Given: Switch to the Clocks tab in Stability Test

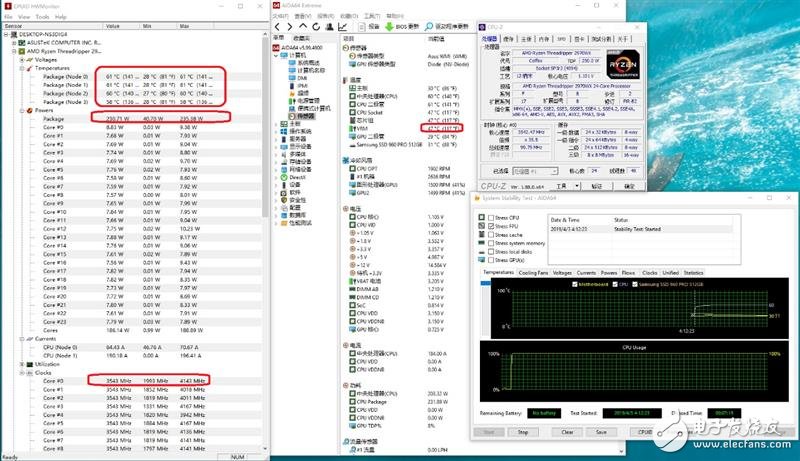Looking at the screenshot, I should [x=649, y=273].
